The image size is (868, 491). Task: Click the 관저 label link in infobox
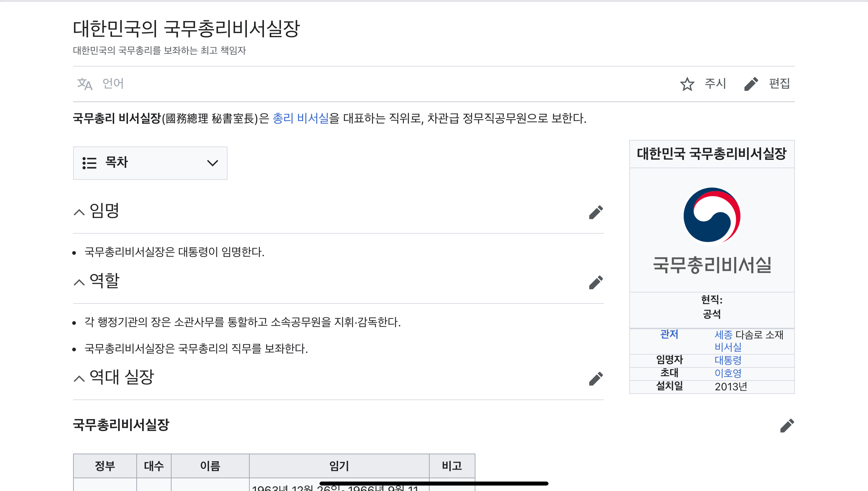(669, 334)
